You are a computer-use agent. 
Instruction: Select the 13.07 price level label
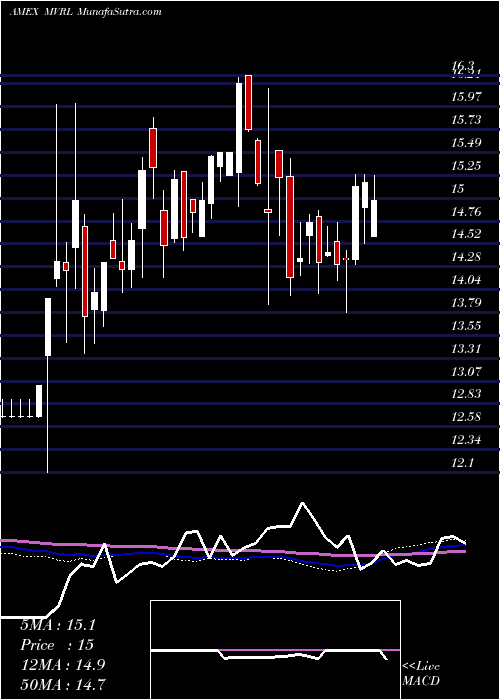467,371
